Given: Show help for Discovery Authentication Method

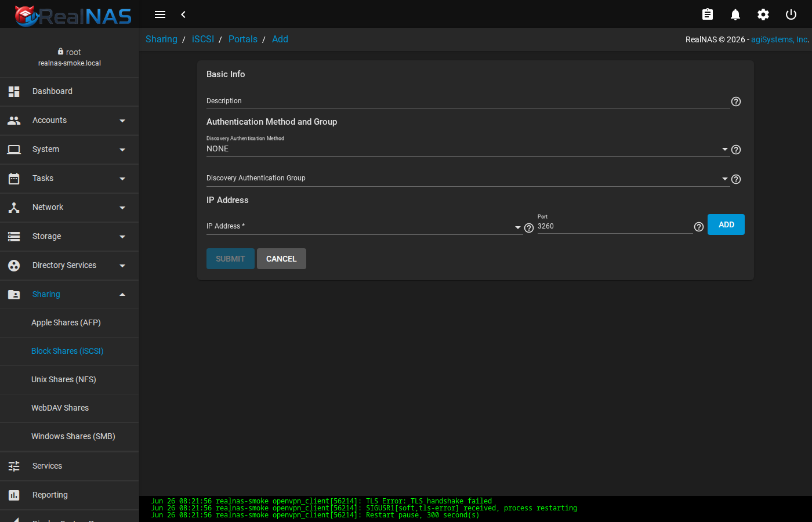Looking at the screenshot, I should 736,150.
